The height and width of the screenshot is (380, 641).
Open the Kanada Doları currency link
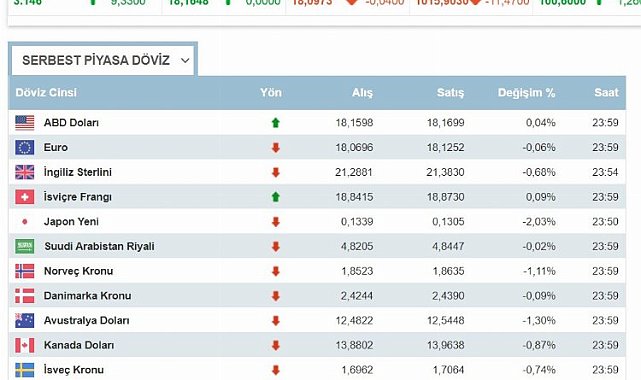[79, 345]
